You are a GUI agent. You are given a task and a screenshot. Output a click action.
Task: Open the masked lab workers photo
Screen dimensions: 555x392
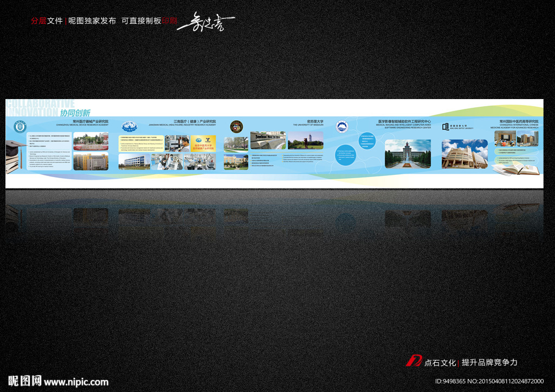click(x=167, y=162)
